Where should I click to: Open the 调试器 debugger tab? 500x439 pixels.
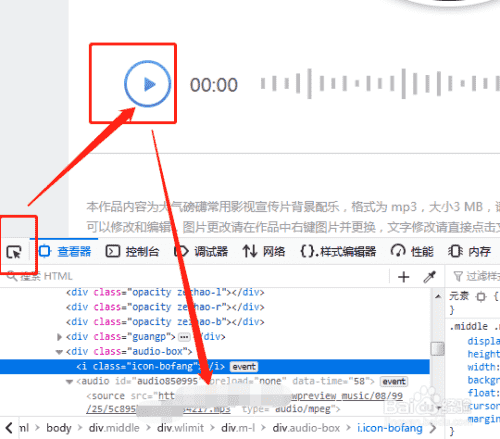(201, 251)
